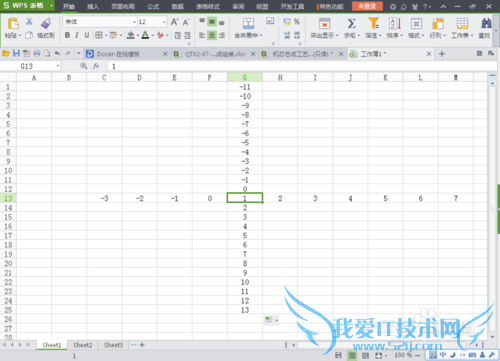This screenshot has height=361, width=500.
Task: Select column G header
Action: tap(245, 77)
